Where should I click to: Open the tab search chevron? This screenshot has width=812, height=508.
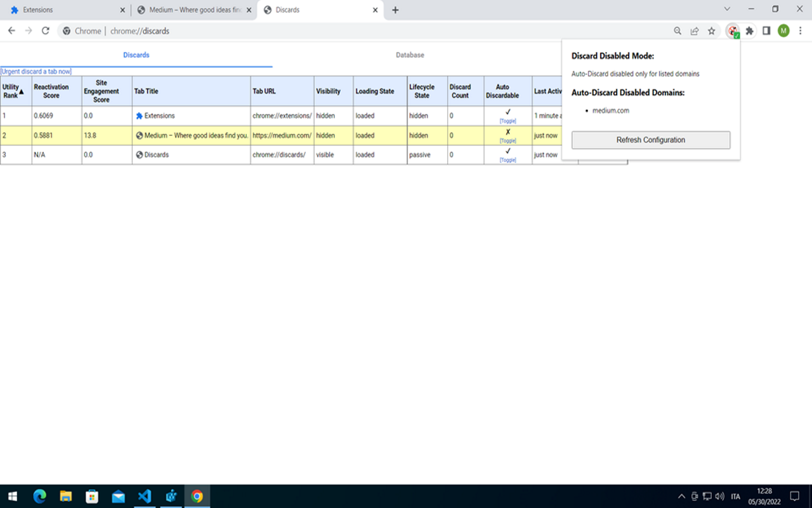(x=727, y=9)
